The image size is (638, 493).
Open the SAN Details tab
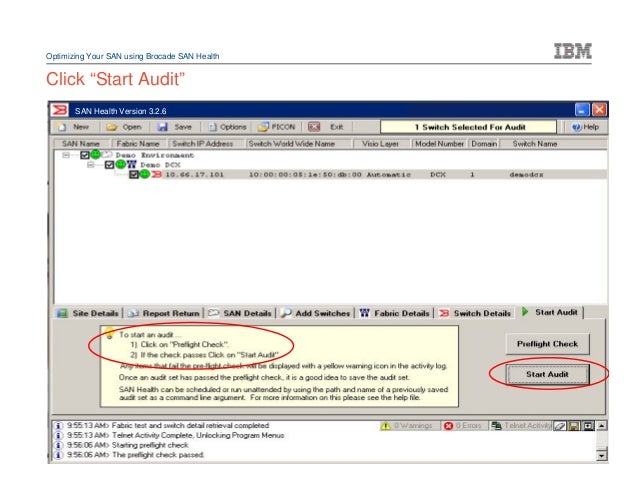pos(240,313)
